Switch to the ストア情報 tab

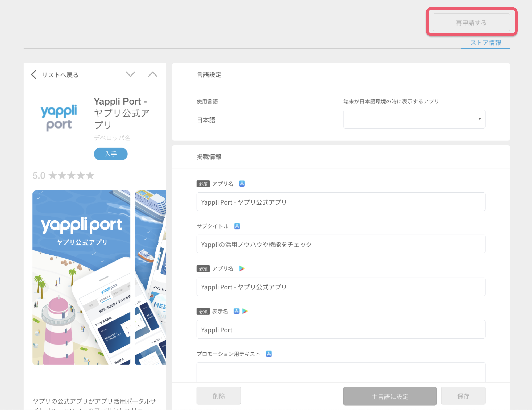click(x=485, y=43)
